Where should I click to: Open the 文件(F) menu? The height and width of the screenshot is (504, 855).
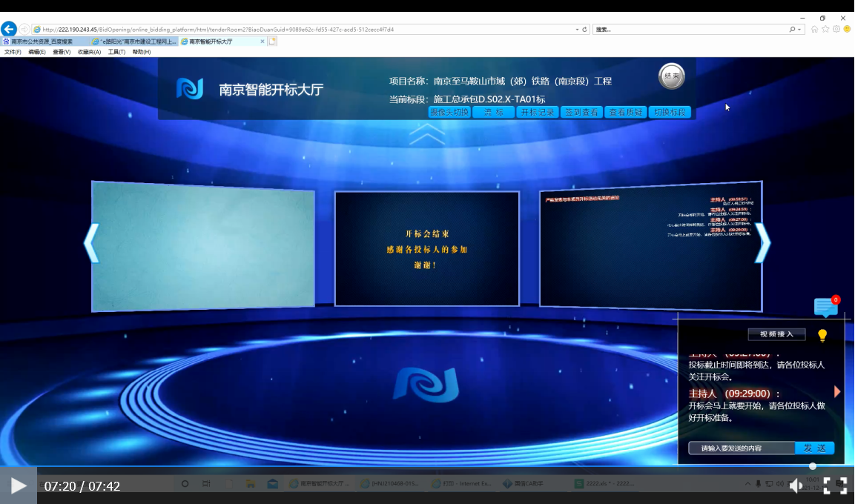point(13,53)
